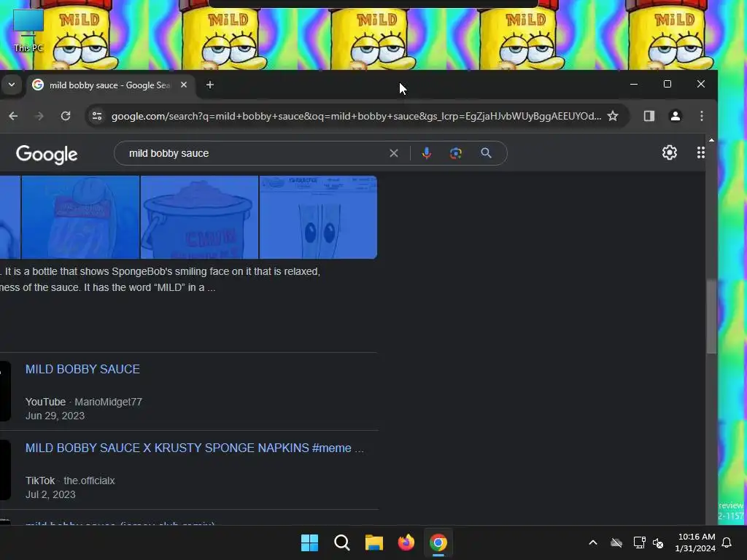Open muted volume tray icon
Screen dimensions: 747x560
658,542
